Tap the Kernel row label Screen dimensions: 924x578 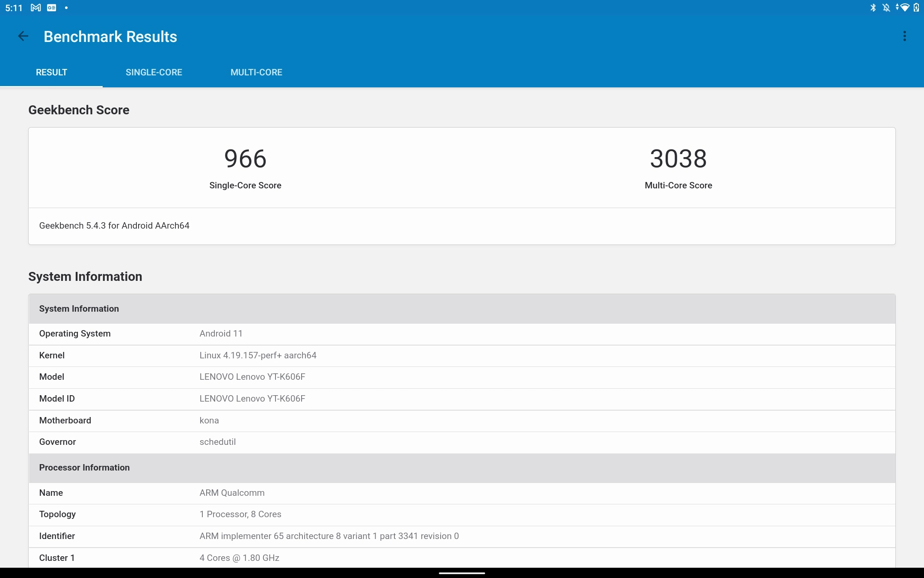tap(52, 355)
